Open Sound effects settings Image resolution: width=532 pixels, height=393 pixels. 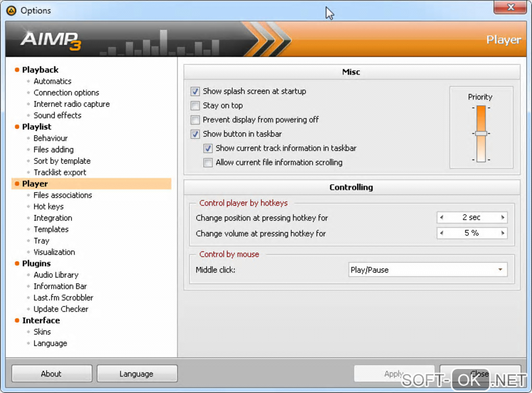point(57,115)
